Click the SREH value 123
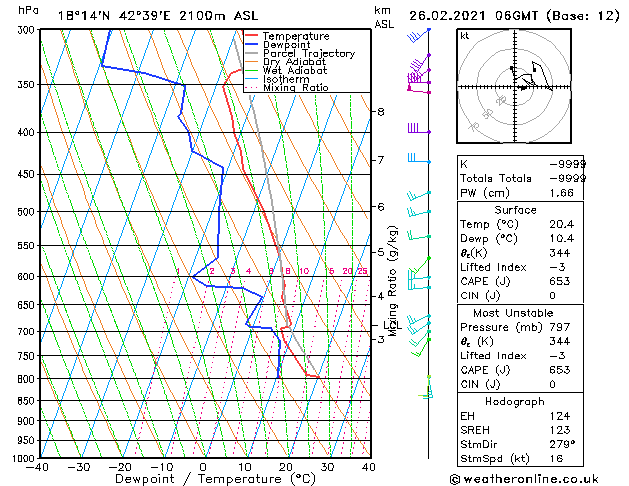Viewport: 629px width, 486px height. coord(560,430)
